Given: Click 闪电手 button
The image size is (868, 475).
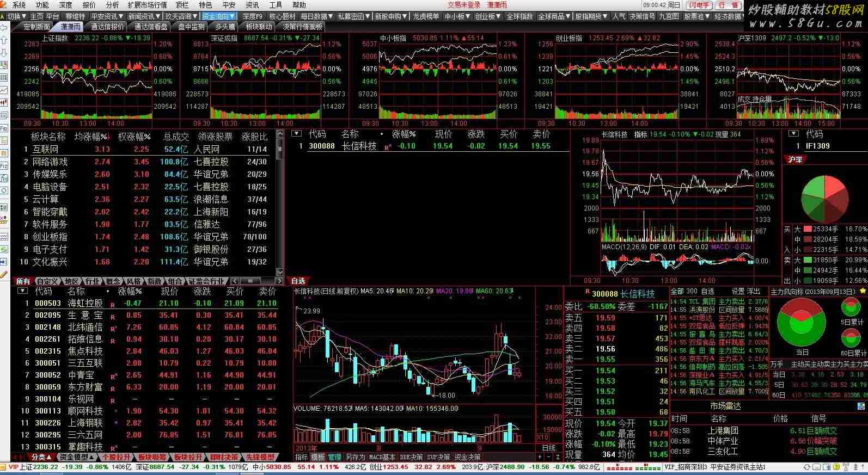Looking at the screenshot, I should [x=699, y=5].
